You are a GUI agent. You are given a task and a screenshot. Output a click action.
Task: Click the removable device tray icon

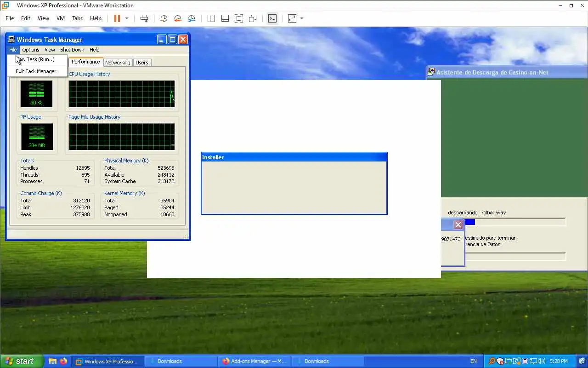(x=525, y=361)
